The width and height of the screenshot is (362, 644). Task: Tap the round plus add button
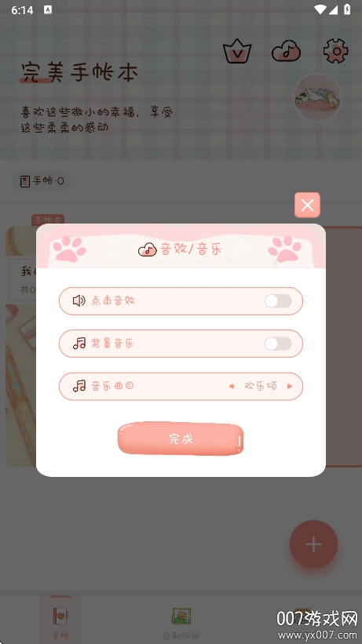coord(313,544)
